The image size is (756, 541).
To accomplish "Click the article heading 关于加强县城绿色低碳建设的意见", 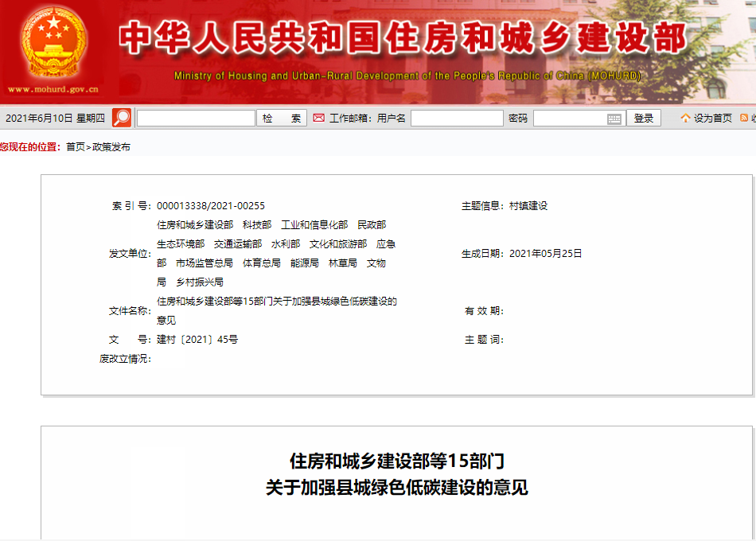I will 397,488.
